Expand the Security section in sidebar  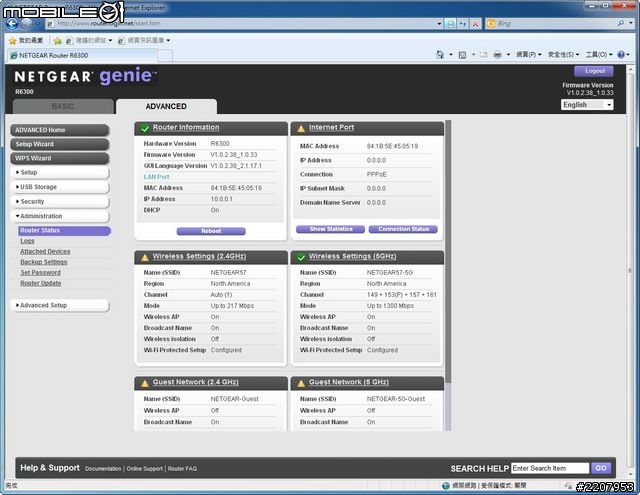click(x=60, y=202)
